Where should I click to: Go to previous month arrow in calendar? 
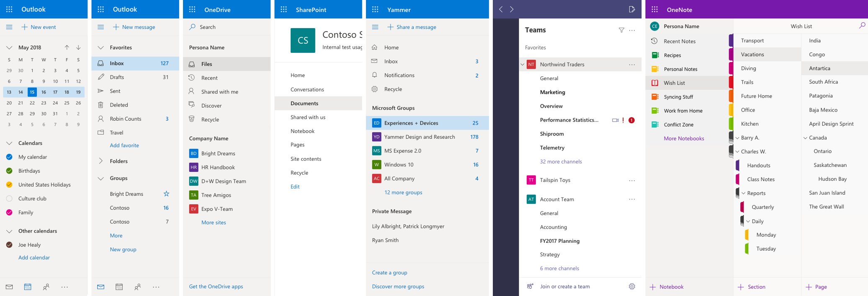(67, 47)
